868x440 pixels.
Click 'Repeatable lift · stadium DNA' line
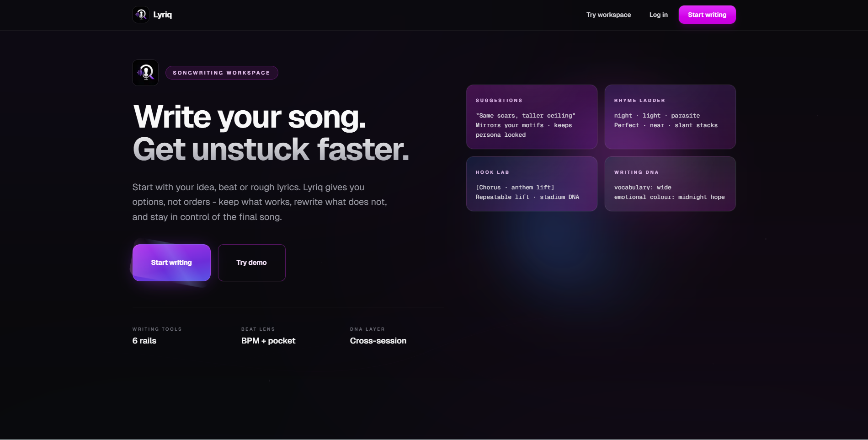click(x=527, y=197)
